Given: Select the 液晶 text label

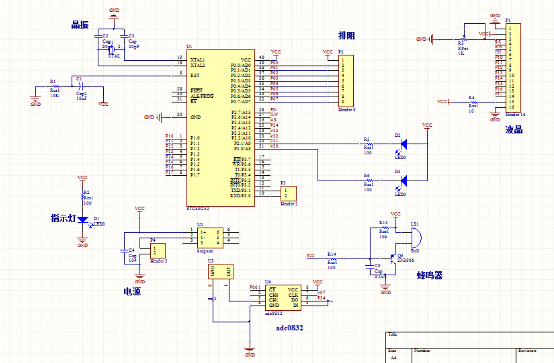Looking at the screenshot, I should click(x=514, y=130).
